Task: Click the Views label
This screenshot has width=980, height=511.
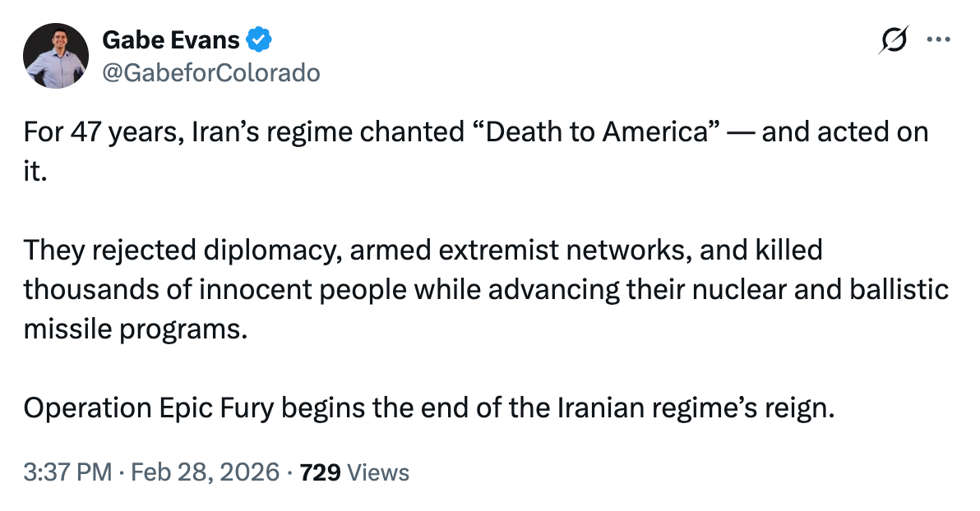Action: tap(378, 472)
